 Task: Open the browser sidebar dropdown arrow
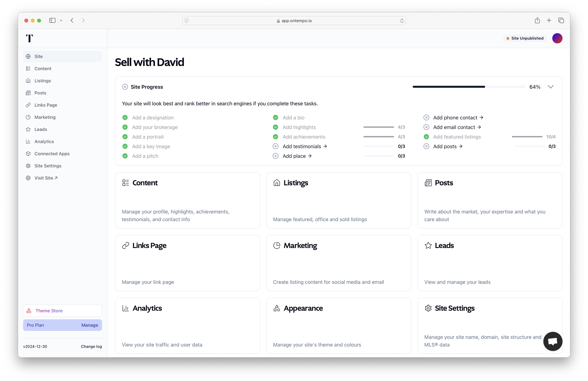tap(61, 21)
